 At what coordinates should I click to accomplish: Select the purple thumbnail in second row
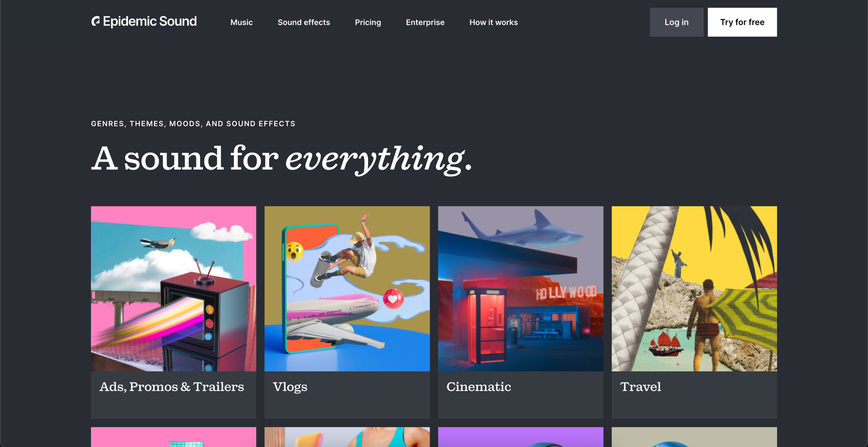521,437
